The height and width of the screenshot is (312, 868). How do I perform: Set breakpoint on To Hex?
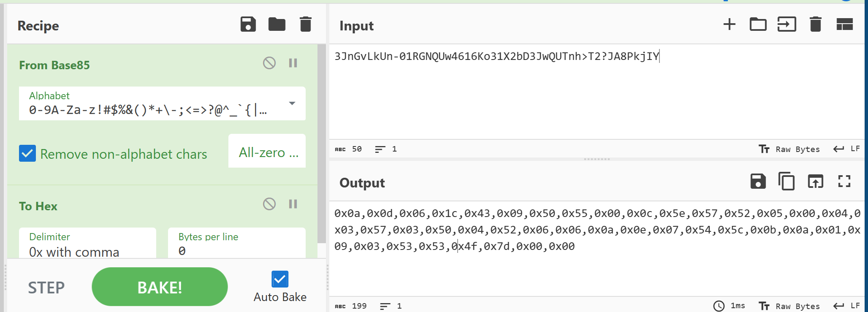(293, 204)
